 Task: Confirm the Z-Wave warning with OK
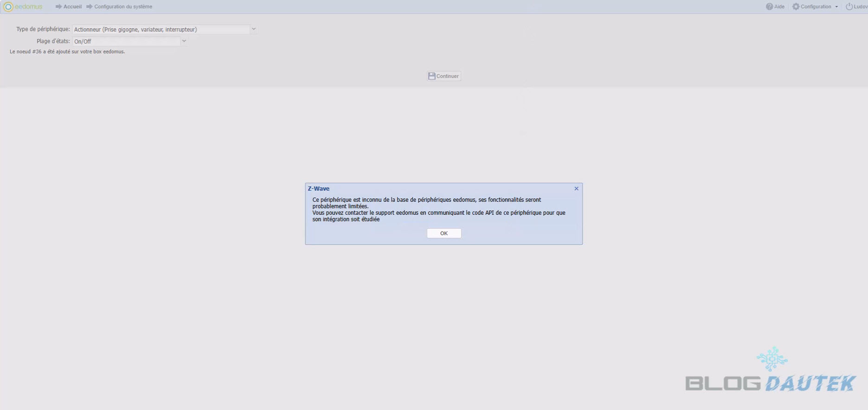(x=444, y=233)
